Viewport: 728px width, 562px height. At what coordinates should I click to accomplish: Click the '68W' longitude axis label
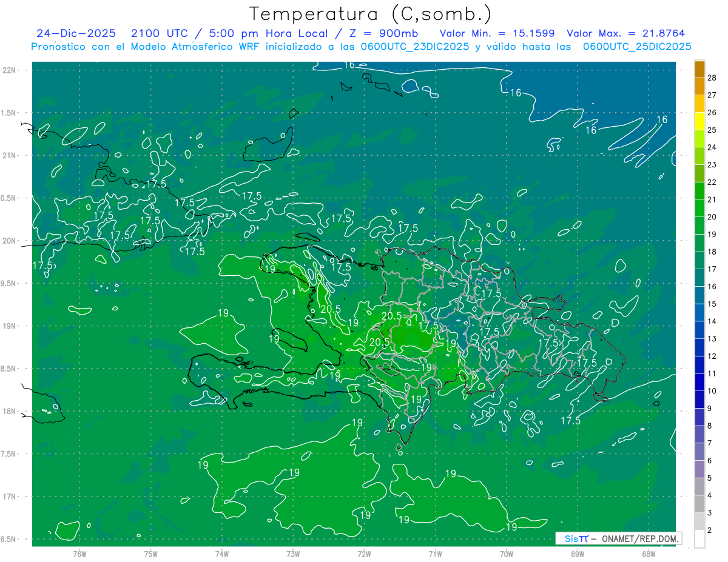click(x=649, y=554)
